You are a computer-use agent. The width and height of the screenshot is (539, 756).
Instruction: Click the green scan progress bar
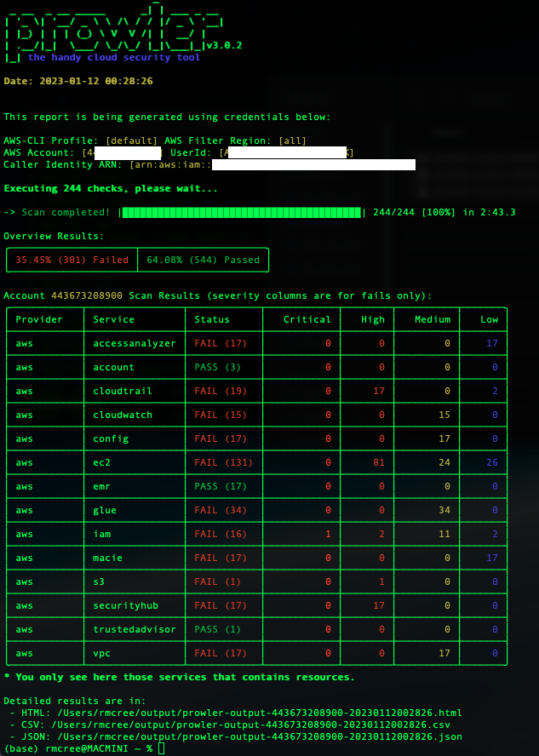click(242, 213)
